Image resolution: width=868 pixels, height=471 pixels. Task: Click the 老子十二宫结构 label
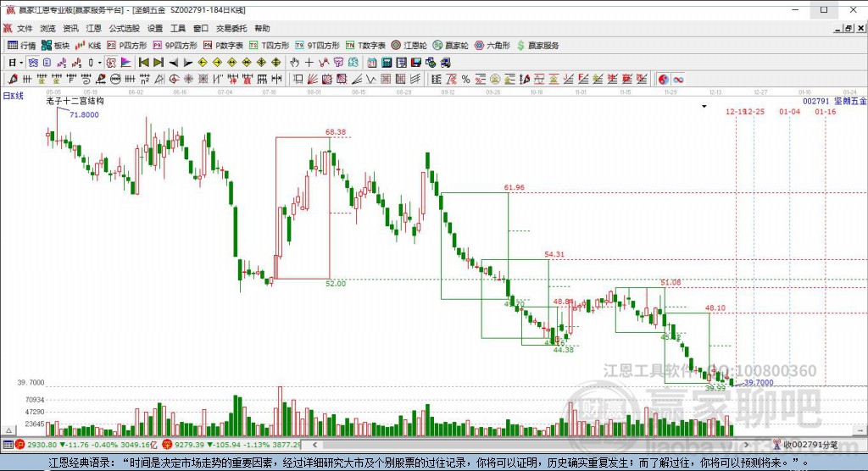(x=75, y=101)
